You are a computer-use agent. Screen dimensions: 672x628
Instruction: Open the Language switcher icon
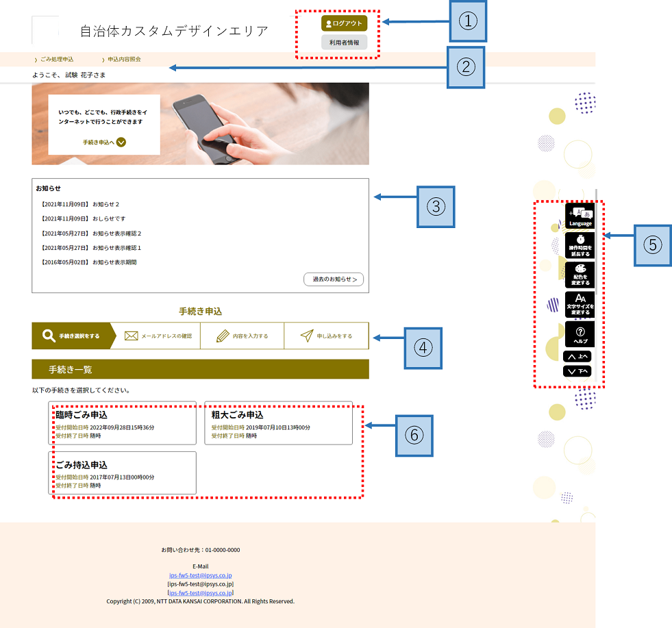coord(580,216)
